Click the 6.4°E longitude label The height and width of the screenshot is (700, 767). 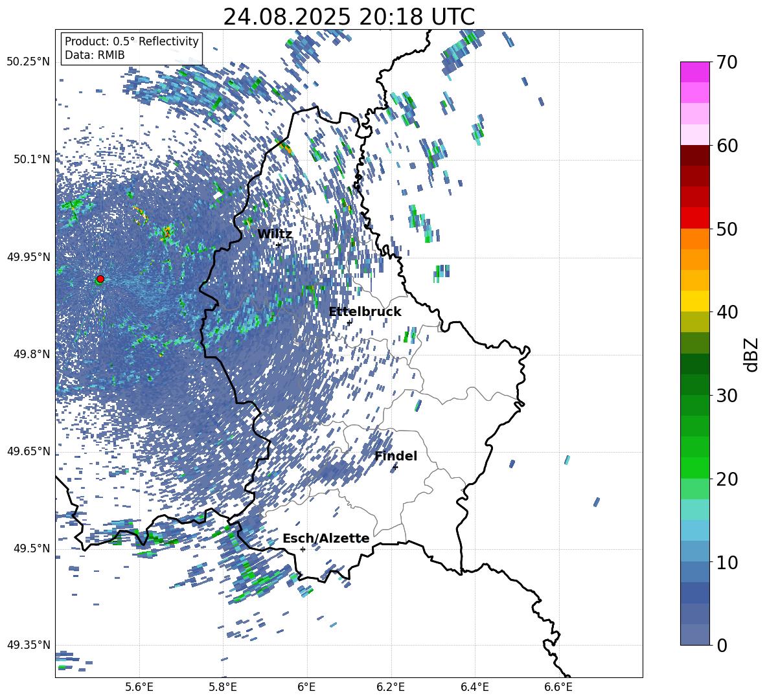[x=474, y=687]
